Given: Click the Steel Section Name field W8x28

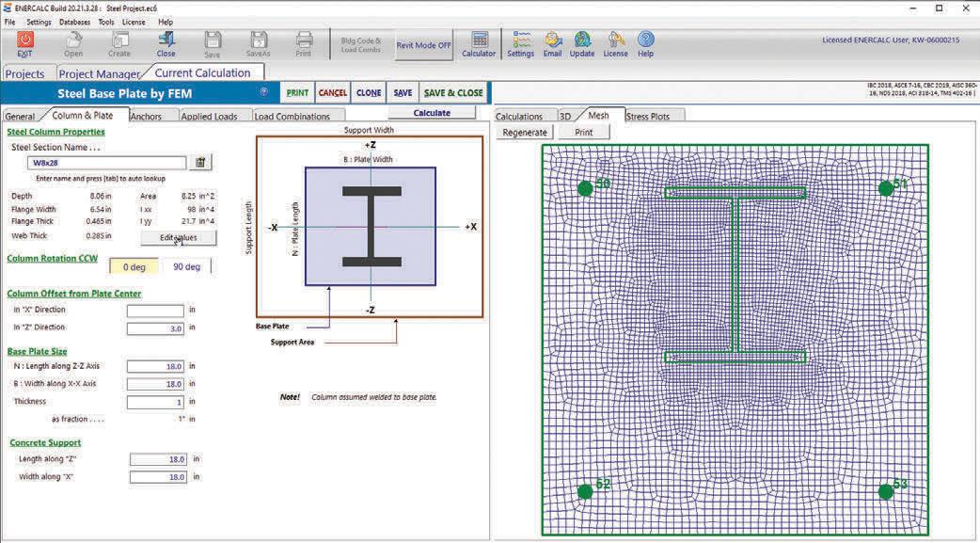Looking at the screenshot, I should (x=107, y=163).
